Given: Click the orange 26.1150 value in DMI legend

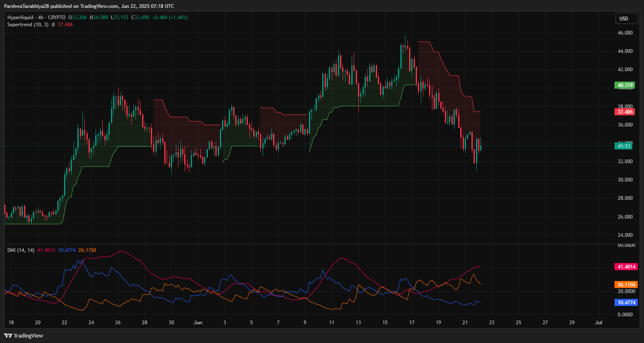Looking at the screenshot, I should click(87, 250).
